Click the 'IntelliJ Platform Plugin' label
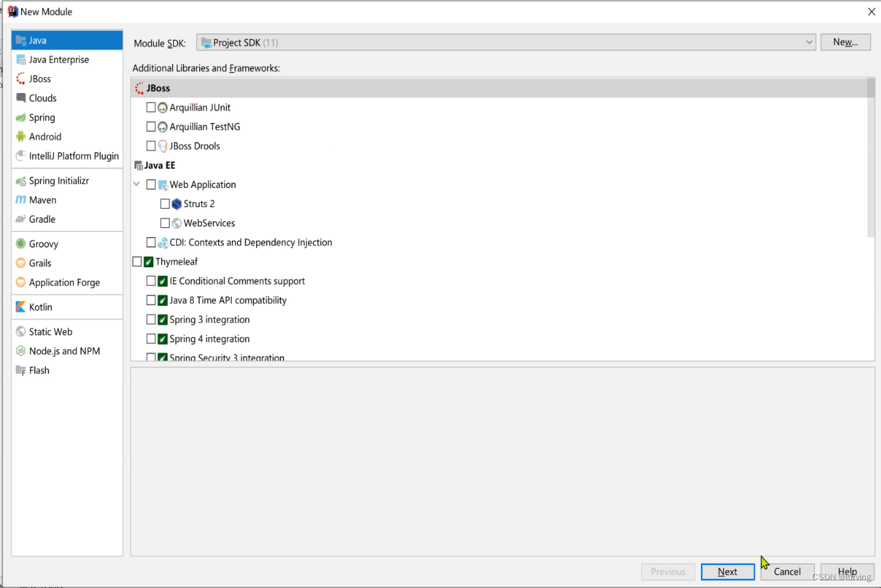Image resolution: width=881 pixels, height=588 pixels. point(74,156)
